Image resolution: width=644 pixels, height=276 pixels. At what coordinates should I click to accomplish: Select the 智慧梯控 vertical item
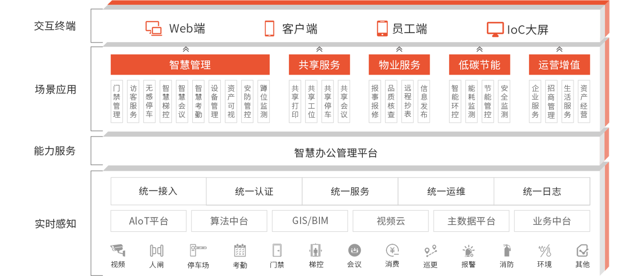(166, 101)
